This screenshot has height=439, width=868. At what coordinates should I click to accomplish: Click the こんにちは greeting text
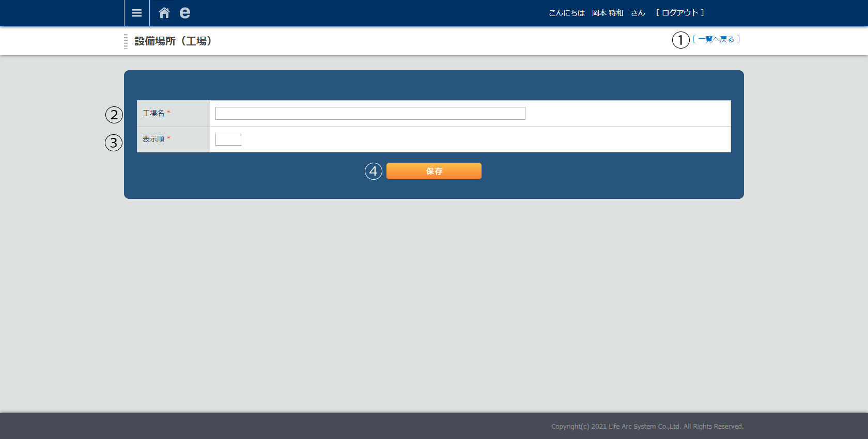567,13
